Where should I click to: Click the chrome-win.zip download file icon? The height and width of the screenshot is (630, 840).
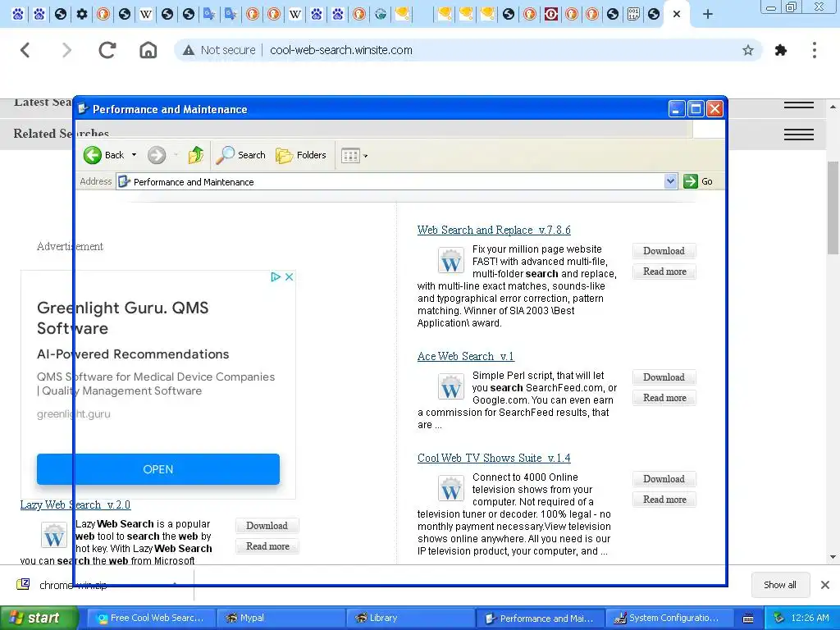coord(23,584)
